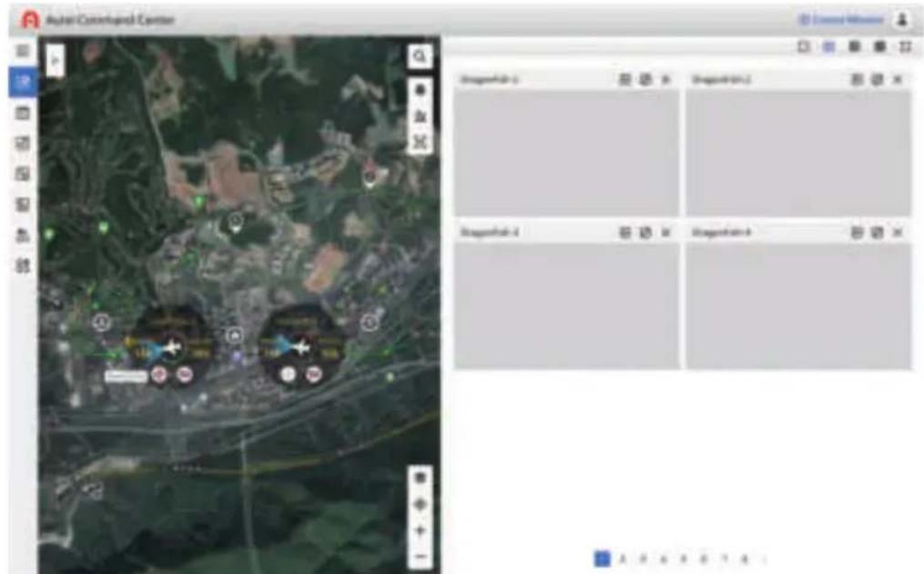Click the second header icon in Dragonfish-2 panel
Viewport: 924px width, 574px height.
click(x=878, y=79)
